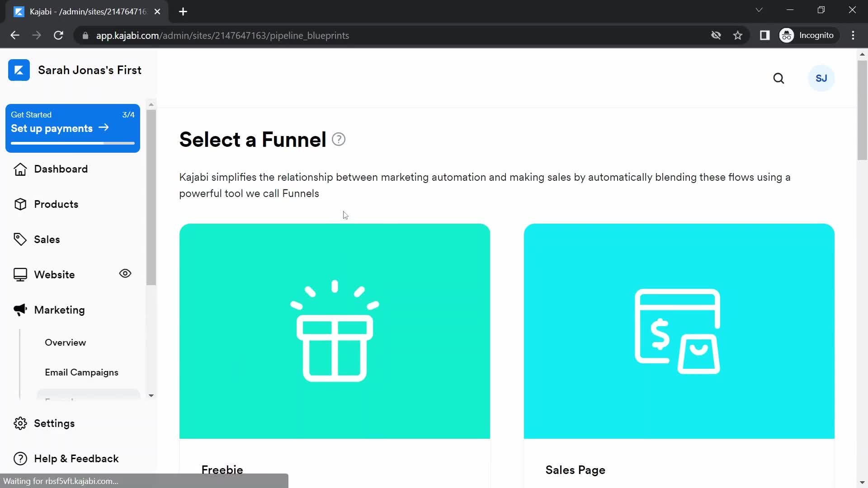Open the Sales menu item
Viewport: 868px width, 488px height.
tap(47, 239)
